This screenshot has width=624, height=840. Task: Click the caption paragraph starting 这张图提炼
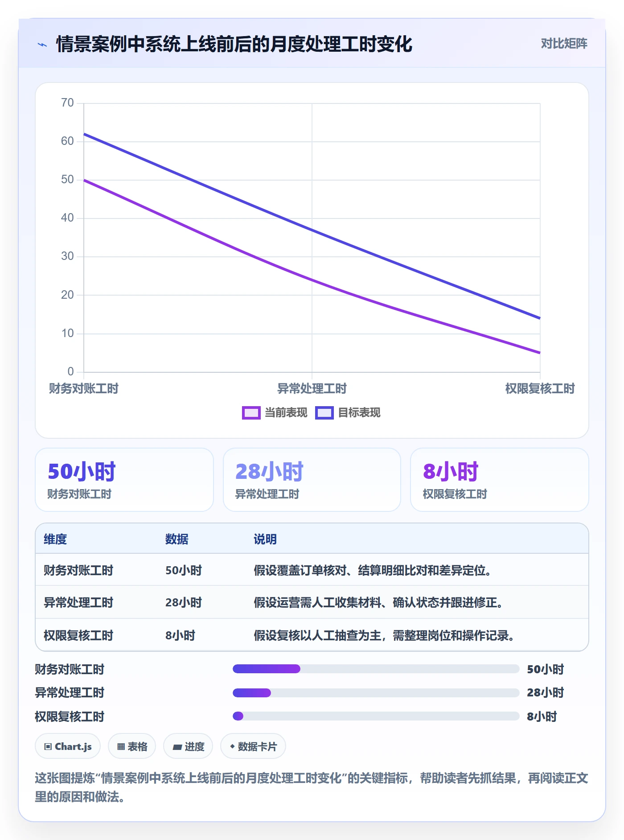pos(312,787)
